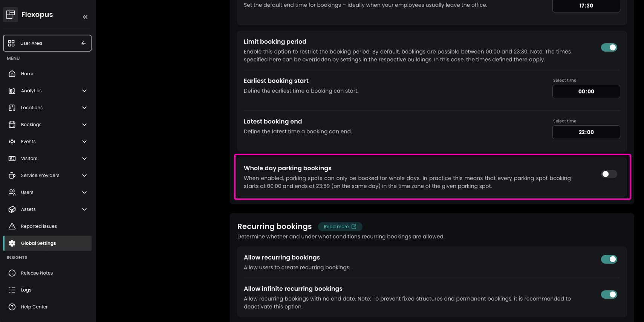Open Home via house icon
Image resolution: width=644 pixels, height=322 pixels.
pyautogui.click(x=12, y=74)
